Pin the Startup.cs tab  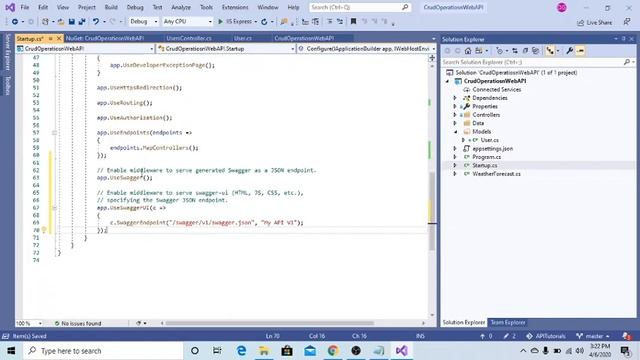click(51, 38)
